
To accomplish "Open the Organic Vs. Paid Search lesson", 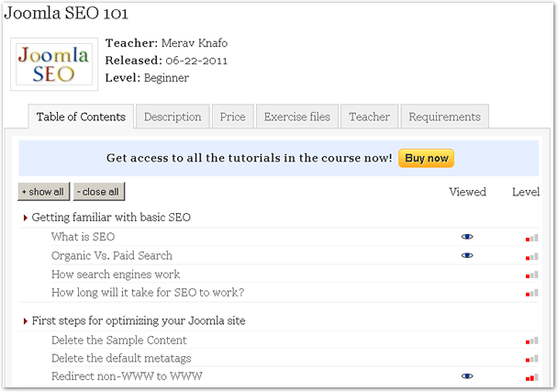I will click(x=112, y=255).
